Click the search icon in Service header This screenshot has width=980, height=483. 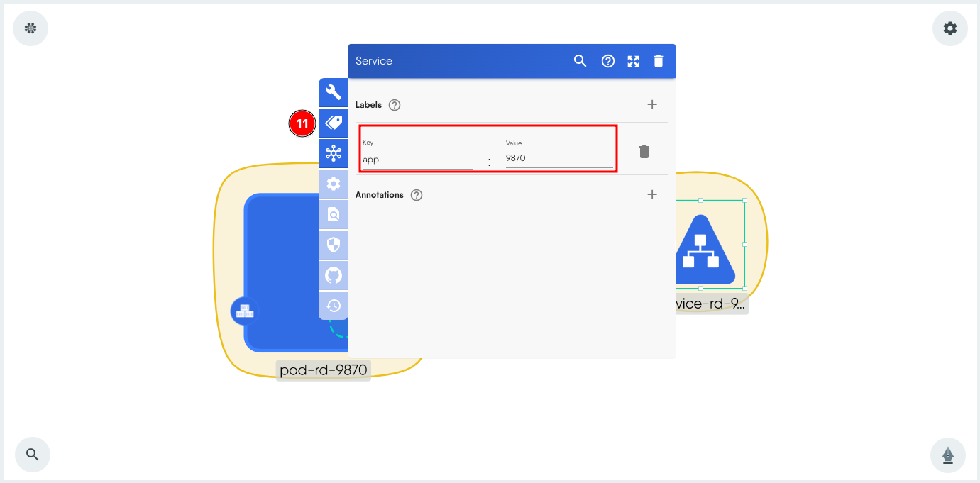pos(580,61)
